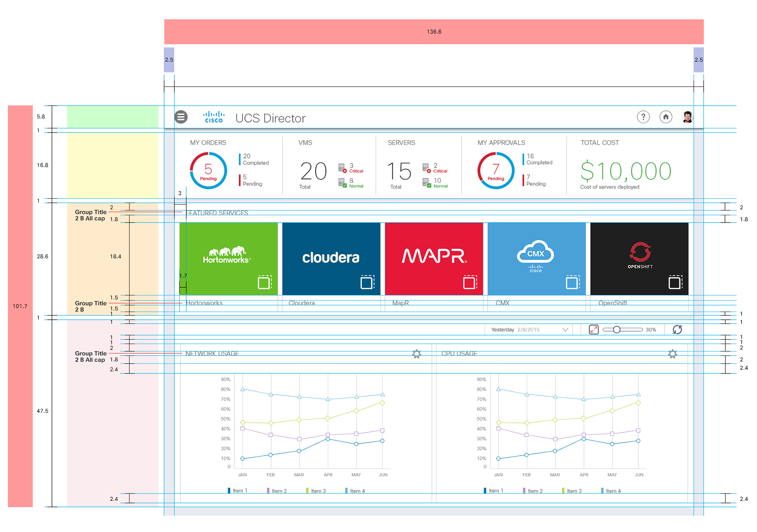Refresh the usage charts
Image resolution: width=757 pixels, height=532 pixels.
click(677, 330)
